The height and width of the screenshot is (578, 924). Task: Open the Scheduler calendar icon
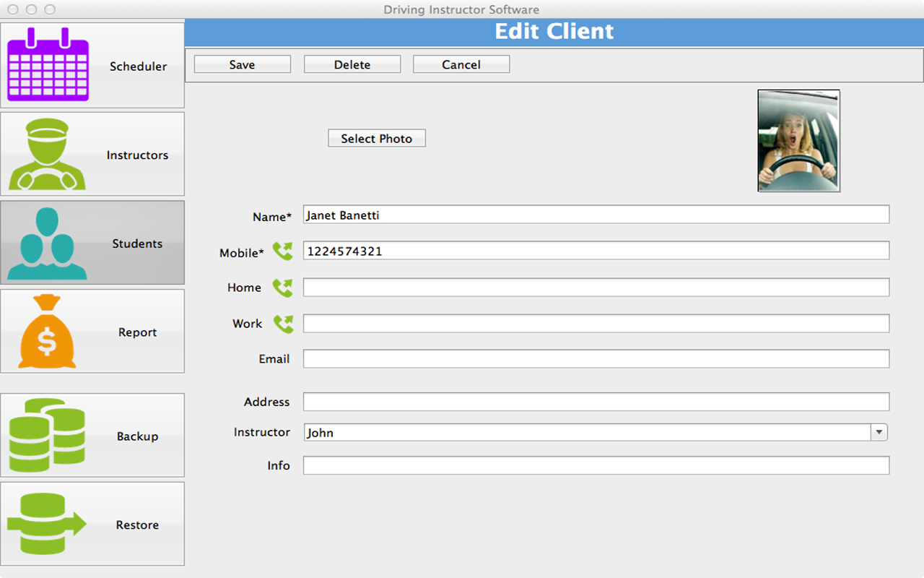pos(48,65)
